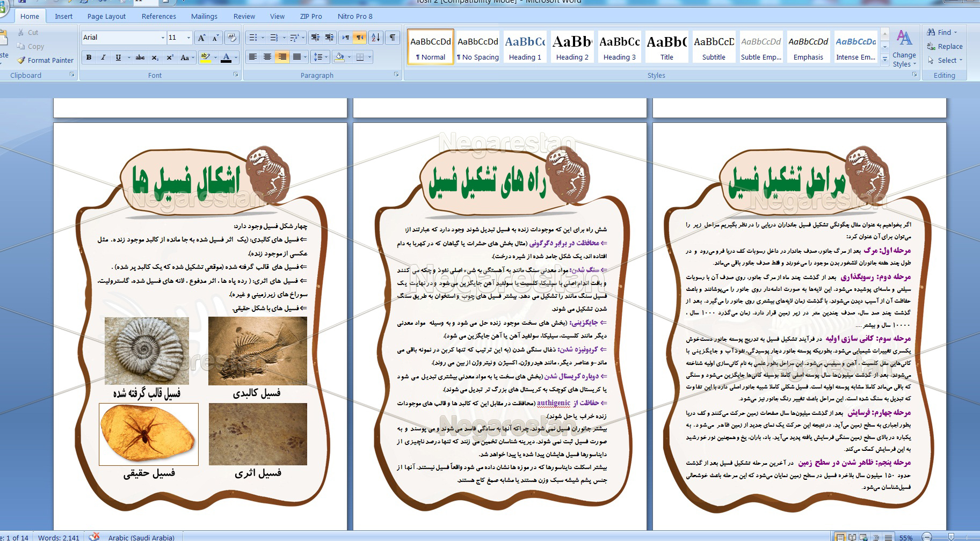Click the zoom slider handle
980x541 pixels.
951,537
